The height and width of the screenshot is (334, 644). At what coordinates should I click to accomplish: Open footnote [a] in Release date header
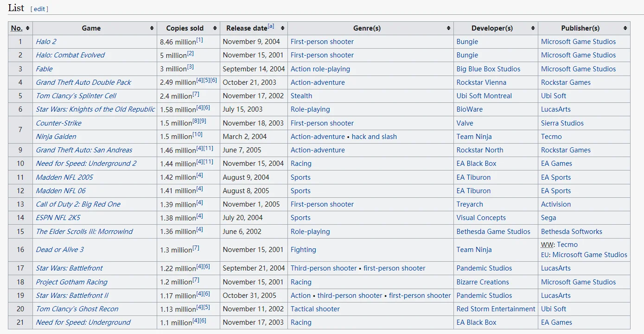[x=271, y=26]
